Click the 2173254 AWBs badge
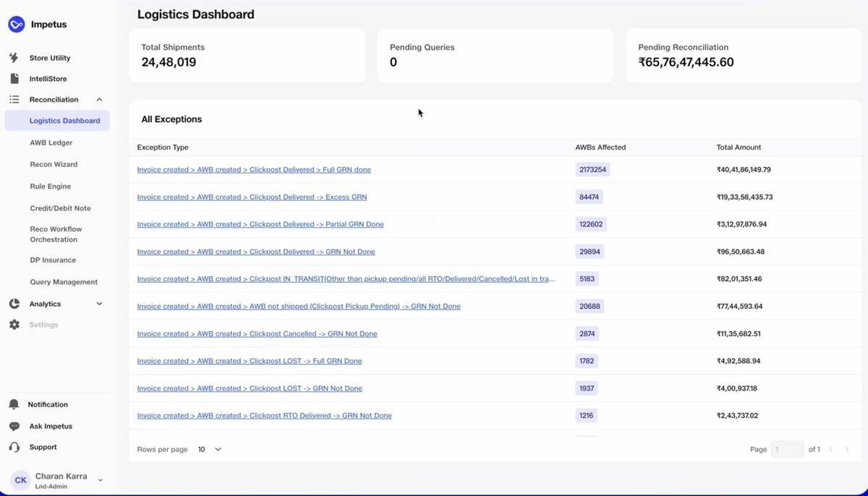This screenshot has height=496, width=868. click(x=593, y=169)
